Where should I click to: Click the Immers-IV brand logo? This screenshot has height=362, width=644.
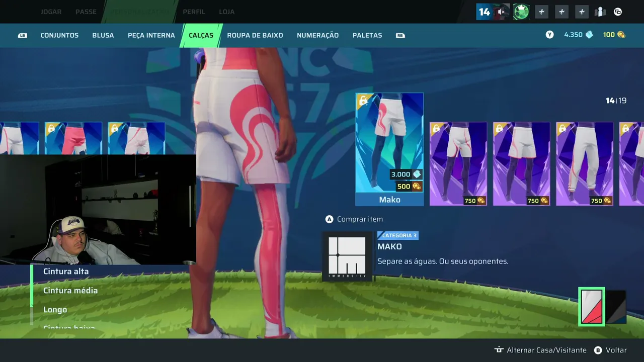pos(347,256)
